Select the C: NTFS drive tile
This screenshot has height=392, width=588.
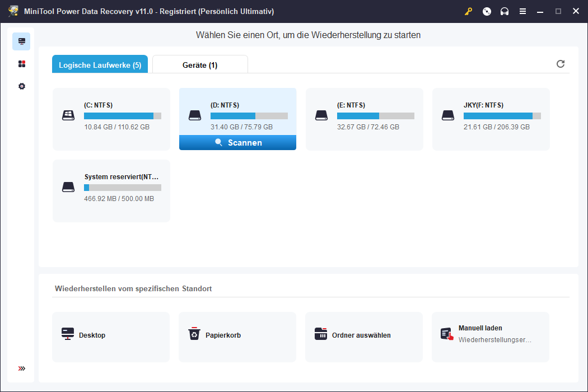[x=111, y=119]
